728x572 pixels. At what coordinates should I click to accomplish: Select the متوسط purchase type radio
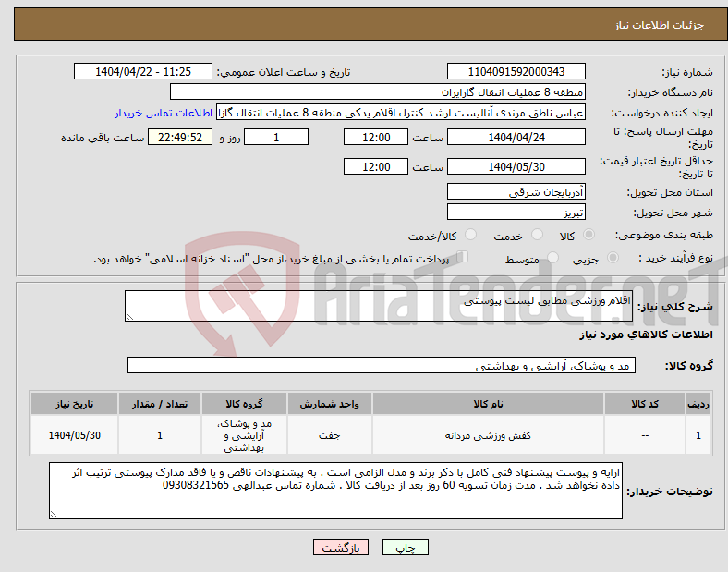pyautogui.click(x=552, y=257)
